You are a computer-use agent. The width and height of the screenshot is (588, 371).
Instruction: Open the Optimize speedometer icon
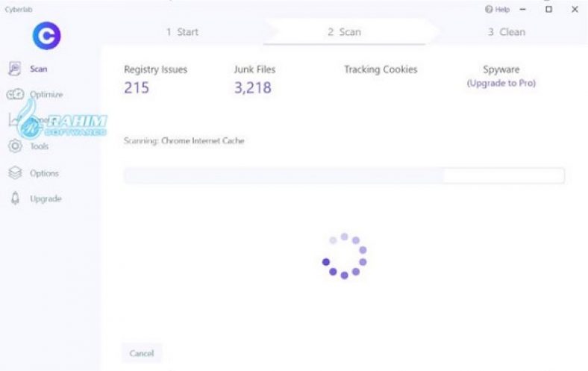click(15, 95)
